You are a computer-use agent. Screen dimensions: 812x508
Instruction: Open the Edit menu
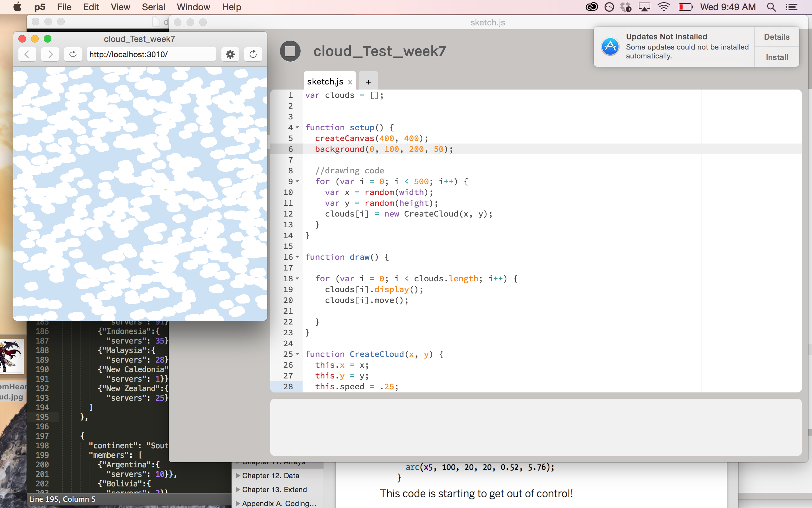tap(91, 7)
